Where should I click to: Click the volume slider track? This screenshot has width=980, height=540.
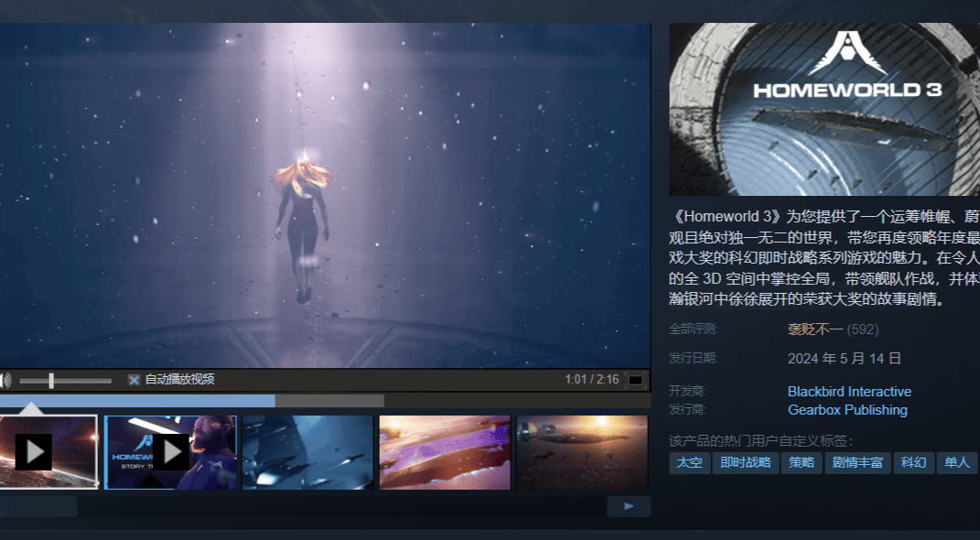(66, 380)
